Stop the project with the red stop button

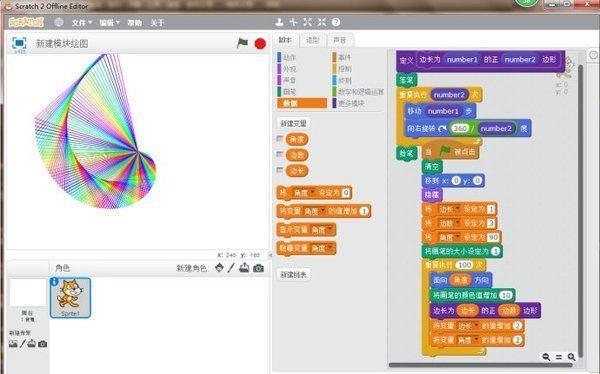[260, 44]
